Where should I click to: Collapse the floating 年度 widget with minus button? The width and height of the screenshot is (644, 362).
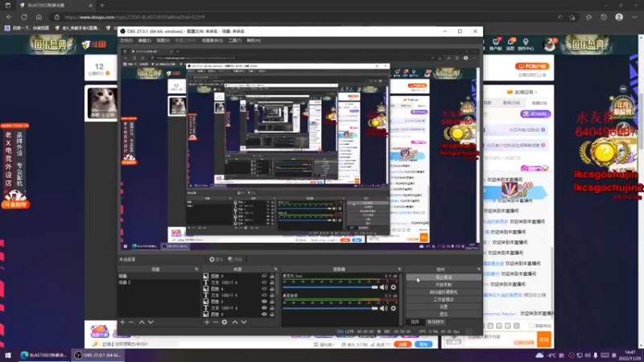click(x=623, y=88)
